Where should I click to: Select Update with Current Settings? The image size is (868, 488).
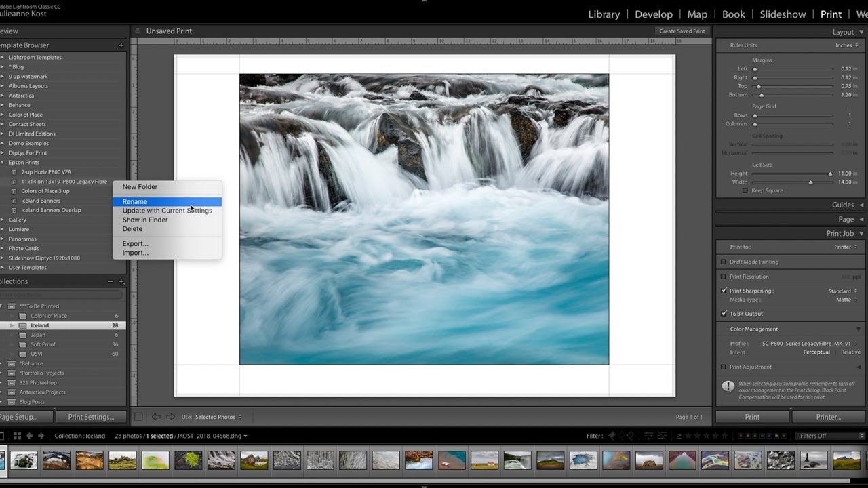pyautogui.click(x=167, y=211)
